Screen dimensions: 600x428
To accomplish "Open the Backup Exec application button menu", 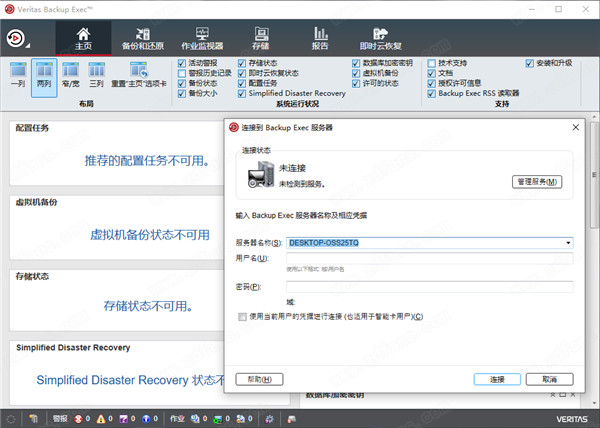I will click(16, 38).
